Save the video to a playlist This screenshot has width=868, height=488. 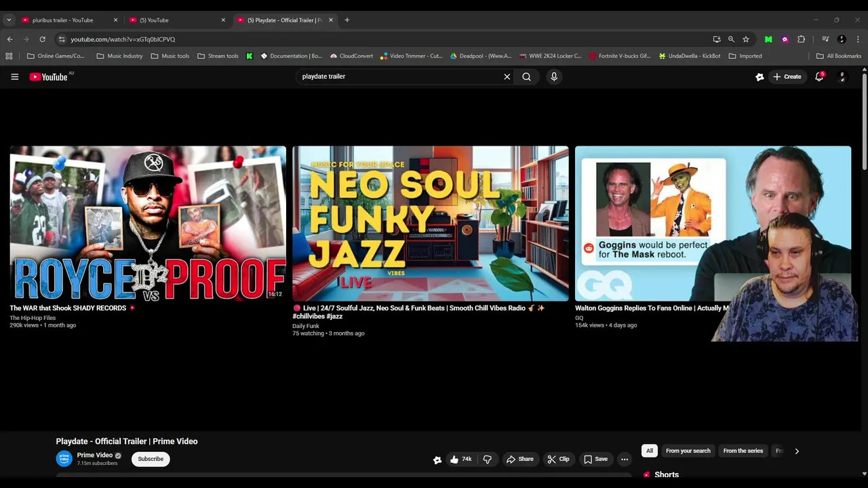pos(595,460)
